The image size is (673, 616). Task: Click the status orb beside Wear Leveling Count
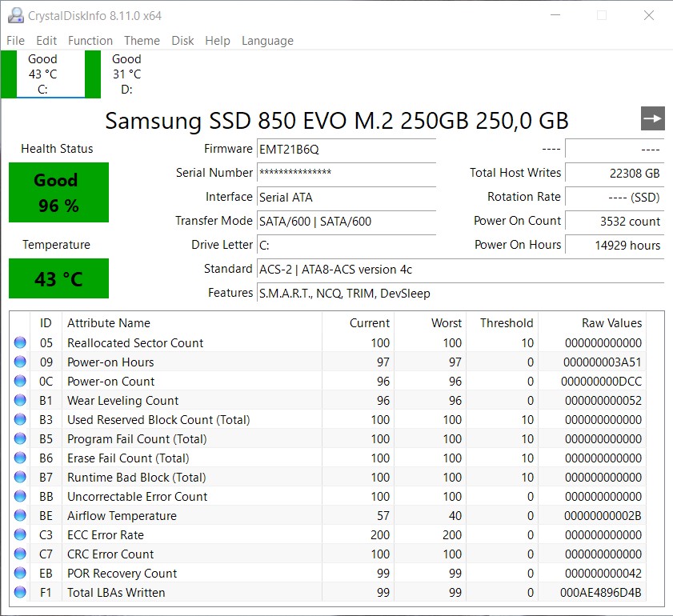point(20,400)
